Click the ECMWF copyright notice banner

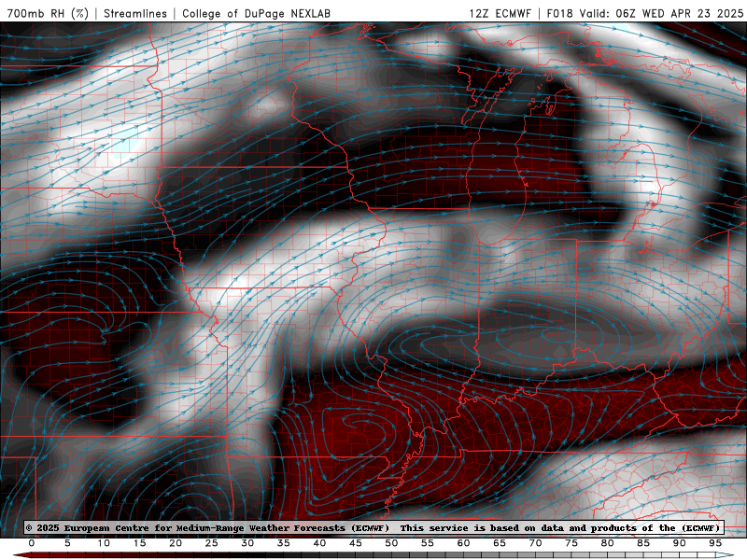tap(373, 527)
